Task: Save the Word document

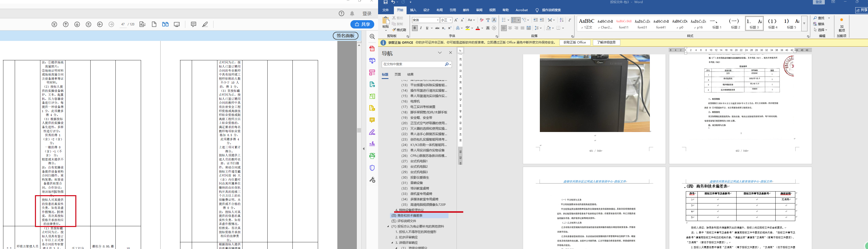Action: 386,2
